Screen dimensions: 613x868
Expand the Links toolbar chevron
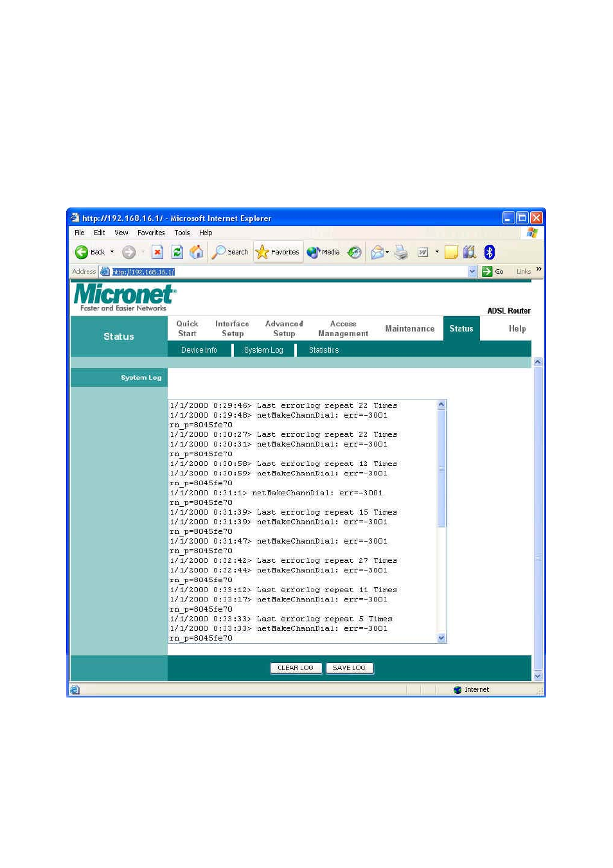538,269
